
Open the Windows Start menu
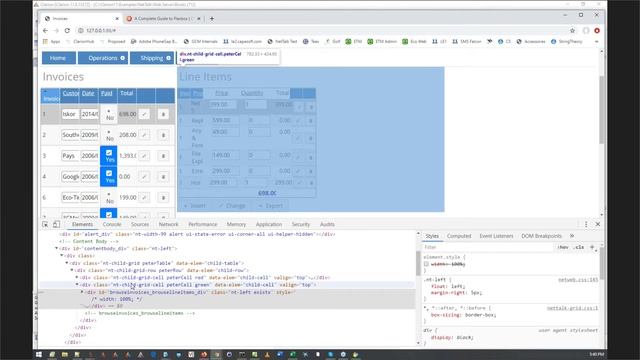click(x=39, y=355)
